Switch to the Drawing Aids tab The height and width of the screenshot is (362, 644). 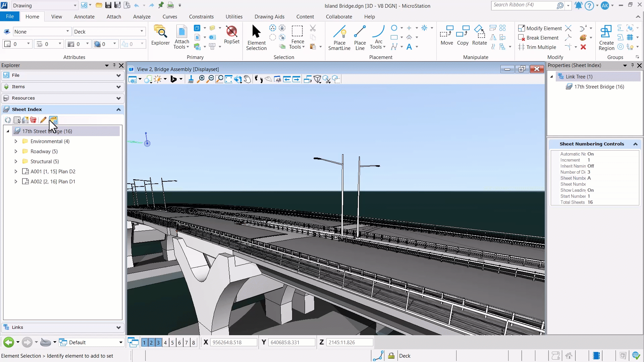[269, 16]
